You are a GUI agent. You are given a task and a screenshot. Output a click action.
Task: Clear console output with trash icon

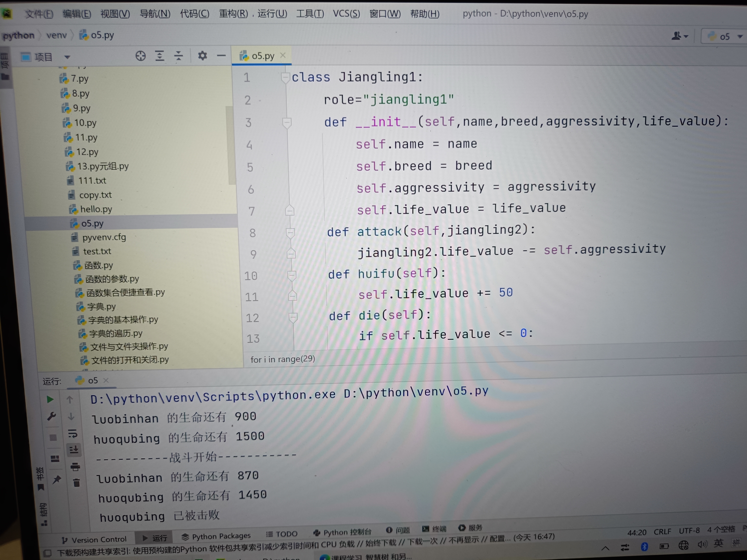(x=76, y=483)
